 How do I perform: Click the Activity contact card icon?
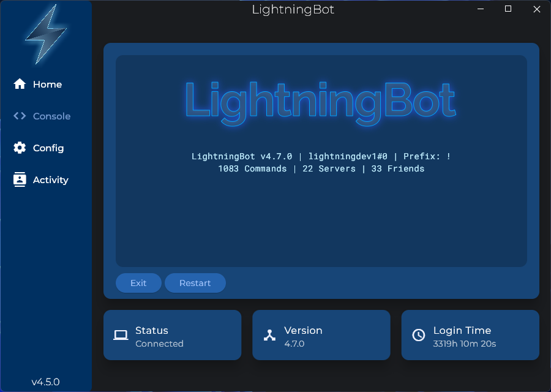[x=18, y=179]
